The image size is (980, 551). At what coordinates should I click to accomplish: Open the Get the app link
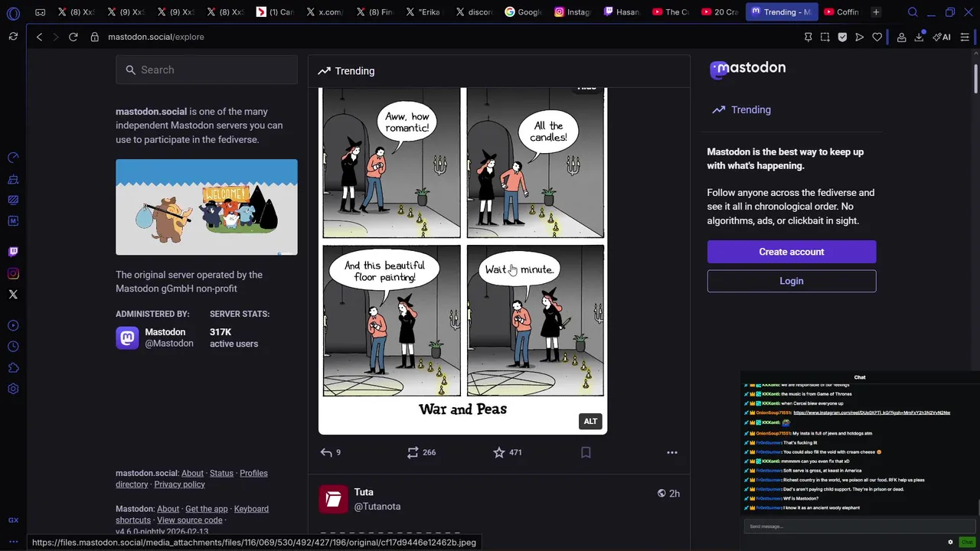tap(207, 509)
